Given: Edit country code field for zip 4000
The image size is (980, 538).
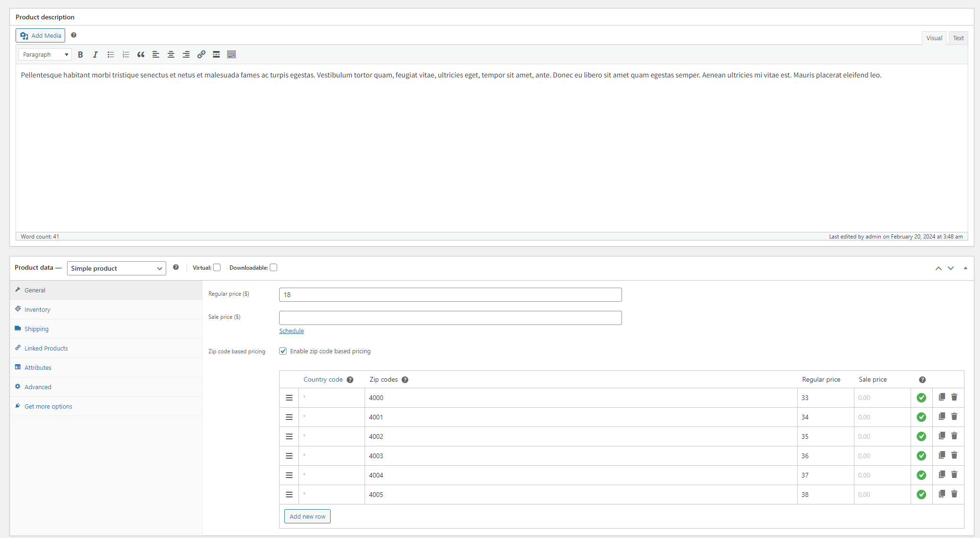Looking at the screenshot, I should tap(332, 398).
